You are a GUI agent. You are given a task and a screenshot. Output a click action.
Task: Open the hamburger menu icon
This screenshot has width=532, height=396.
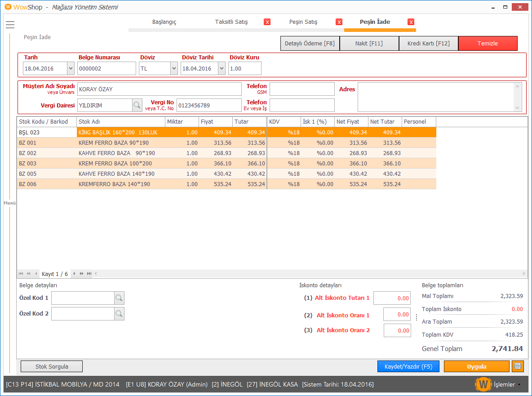coord(10,25)
